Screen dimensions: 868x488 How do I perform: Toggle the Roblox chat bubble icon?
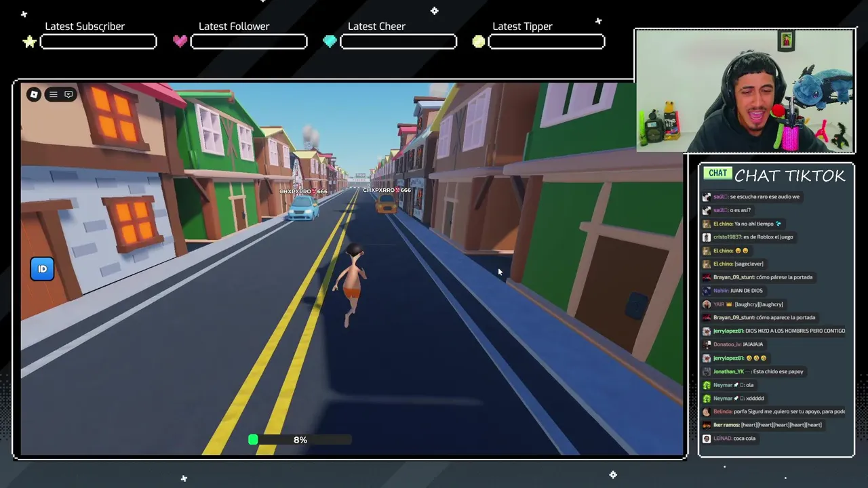point(68,94)
